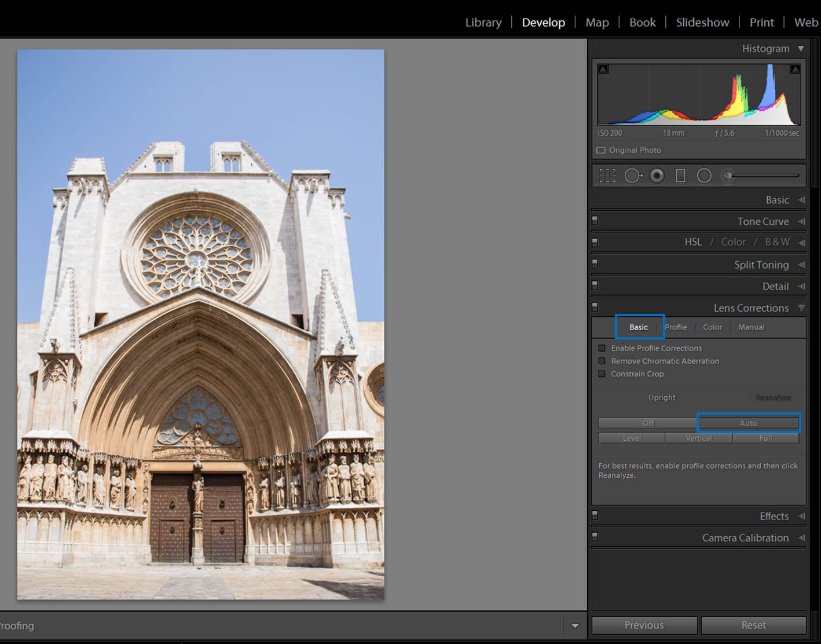Switch to the Profile tab

coord(676,327)
